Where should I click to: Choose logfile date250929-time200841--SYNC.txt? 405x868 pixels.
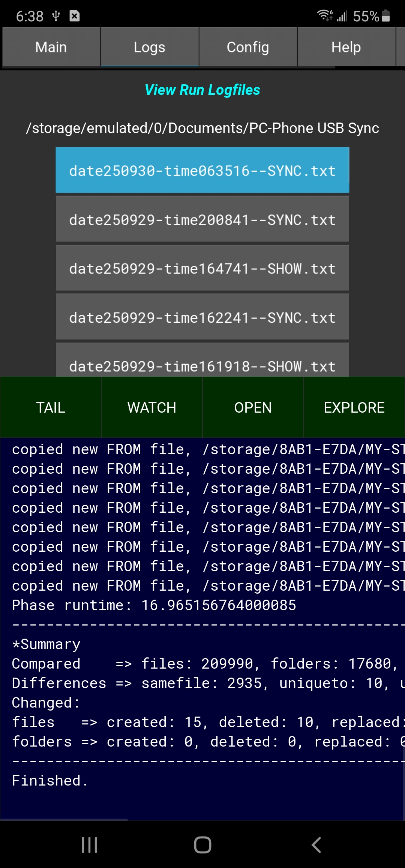[202, 220]
